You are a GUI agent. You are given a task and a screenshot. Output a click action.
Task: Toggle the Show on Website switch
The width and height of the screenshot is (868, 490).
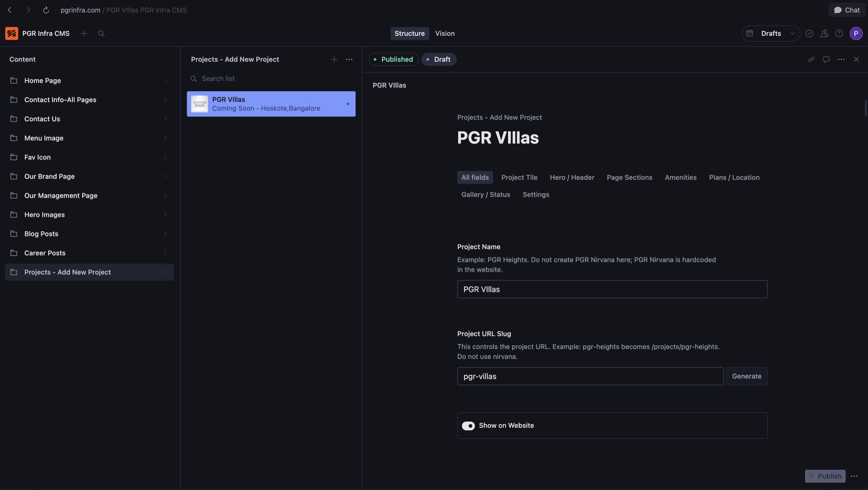[x=468, y=426]
